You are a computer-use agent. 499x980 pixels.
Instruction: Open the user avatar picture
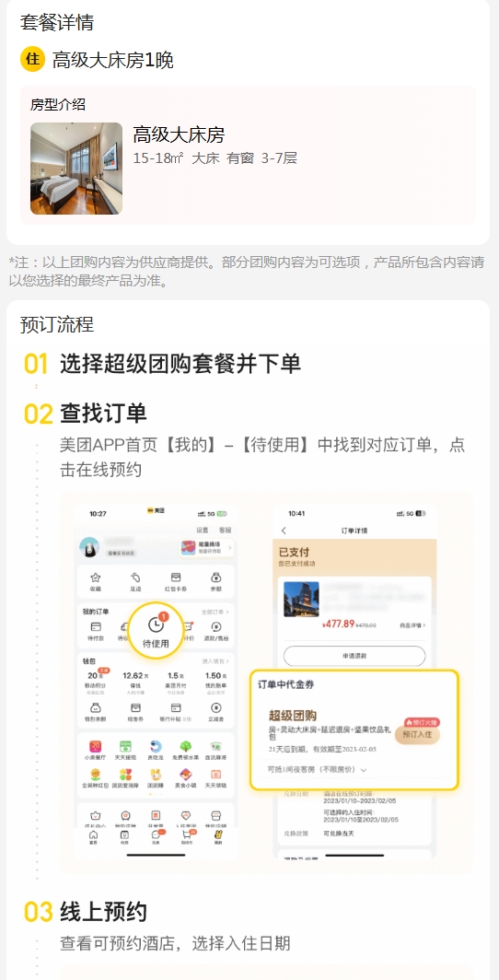tap(91, 549)
